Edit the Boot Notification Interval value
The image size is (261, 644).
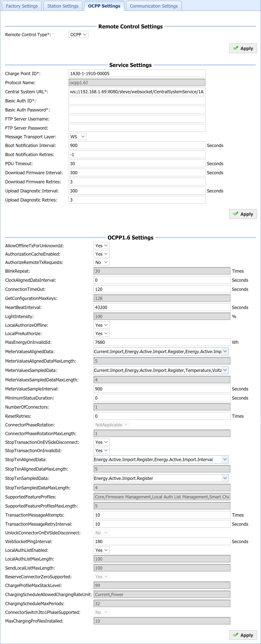tap(137, 146)
